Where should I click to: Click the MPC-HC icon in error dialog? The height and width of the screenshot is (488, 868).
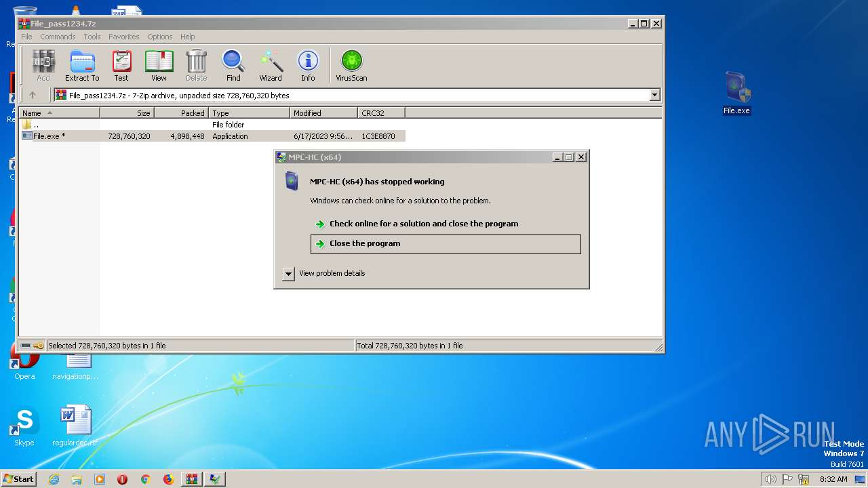point(292,181)
